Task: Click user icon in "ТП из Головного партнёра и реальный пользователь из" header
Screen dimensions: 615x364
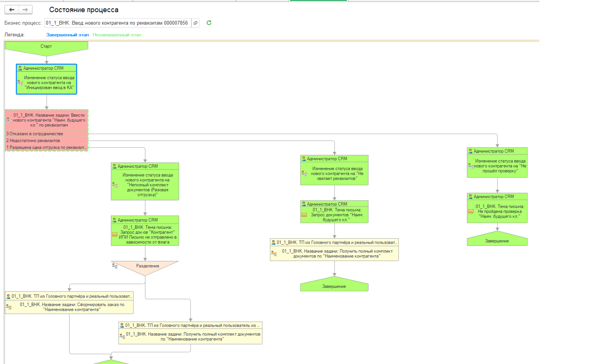Action: [122, 325]
